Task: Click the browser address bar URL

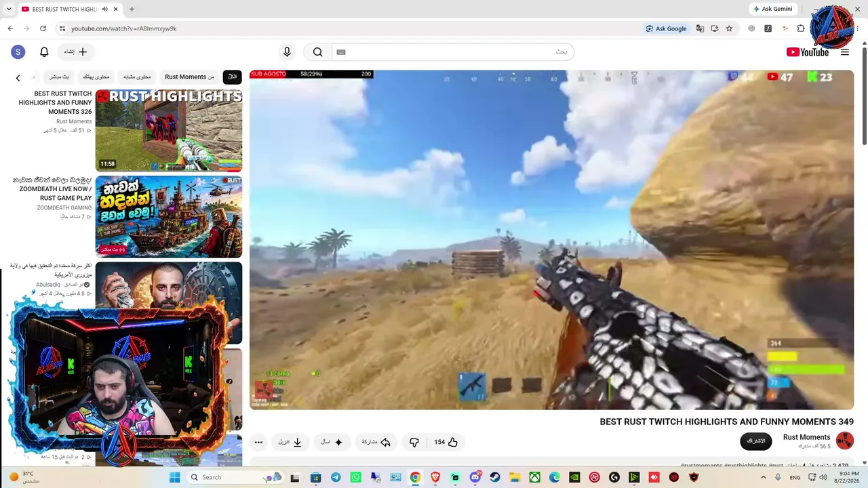Action: pyautogui.click(x=124, y=28)
